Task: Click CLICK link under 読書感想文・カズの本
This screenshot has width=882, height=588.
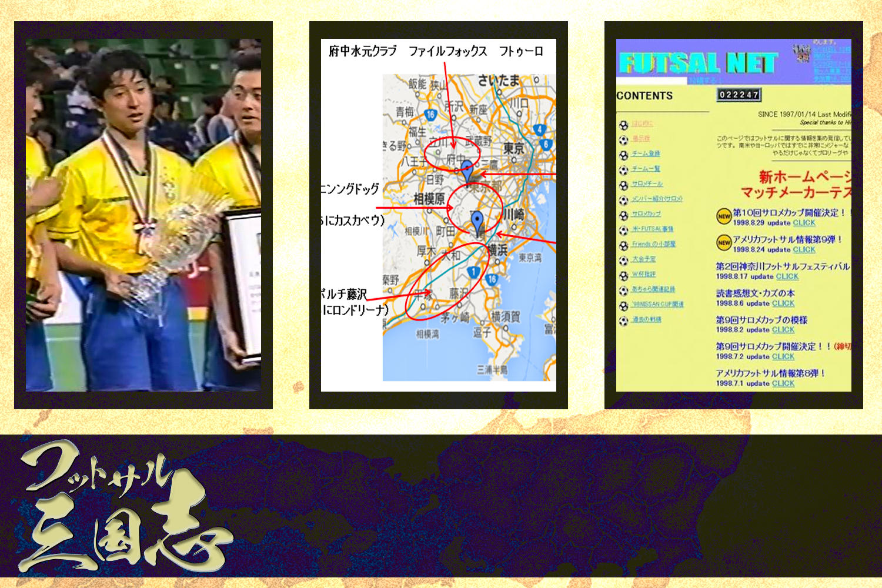Action: (783, 303)
